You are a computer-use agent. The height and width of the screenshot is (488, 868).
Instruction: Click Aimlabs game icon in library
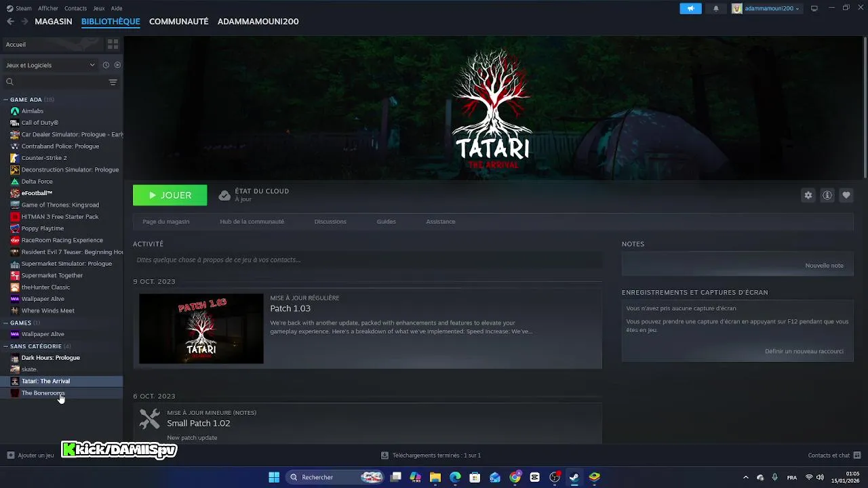point(15,111)
